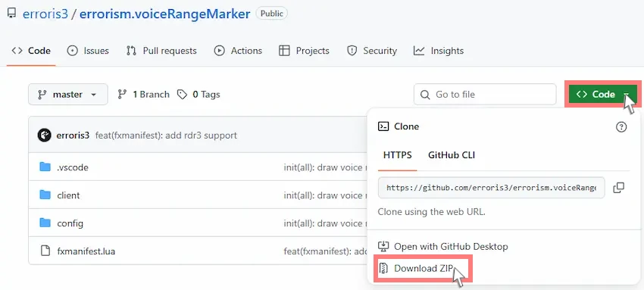Viewport: 644px width, 290px height.
Task: Click the config folder icon
Action: pyautogui.click(x=45, y=223)
